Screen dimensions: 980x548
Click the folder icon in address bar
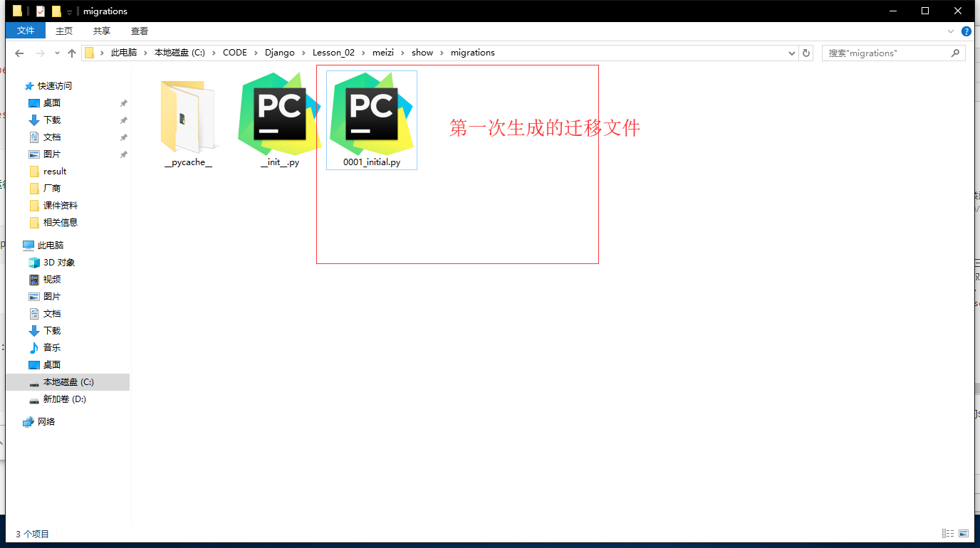89,53
